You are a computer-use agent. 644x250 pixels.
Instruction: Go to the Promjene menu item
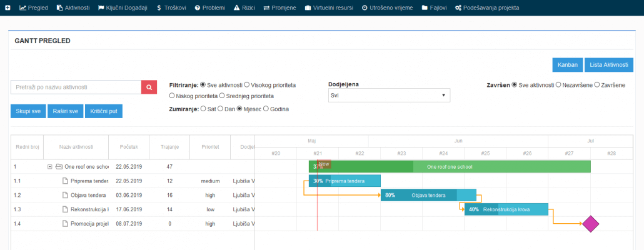coord(279,7)
